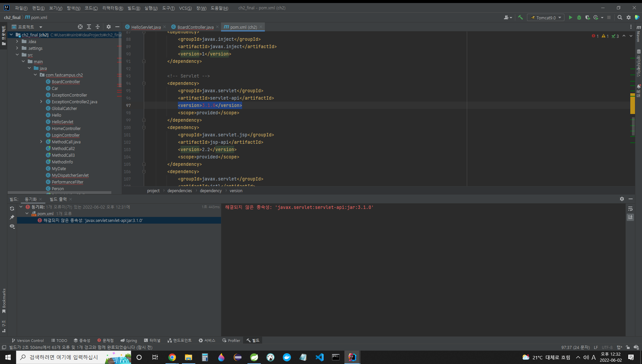
Task: Open Chrome from the Windows taskbar
Action: tap(172, 357)
